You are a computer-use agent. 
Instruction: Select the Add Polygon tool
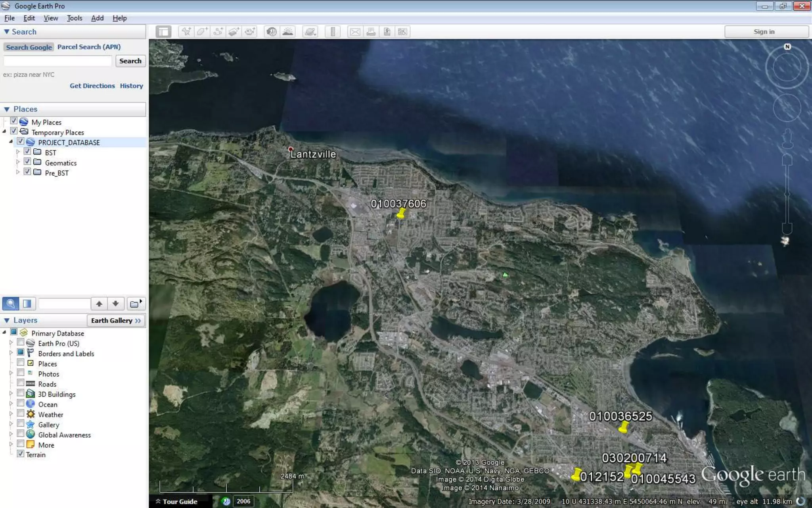202,32
